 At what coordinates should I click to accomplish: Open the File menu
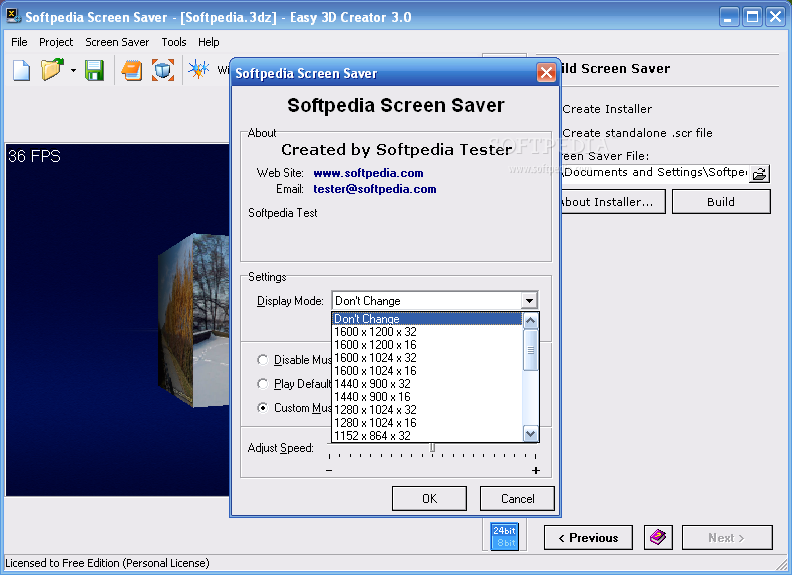tap(19, 42)
